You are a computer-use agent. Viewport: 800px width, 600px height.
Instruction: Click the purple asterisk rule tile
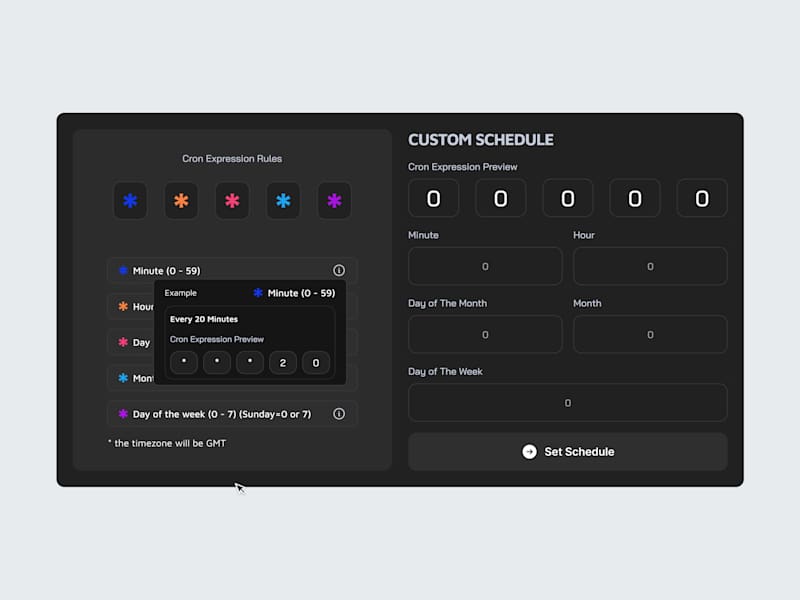[334, 201]
